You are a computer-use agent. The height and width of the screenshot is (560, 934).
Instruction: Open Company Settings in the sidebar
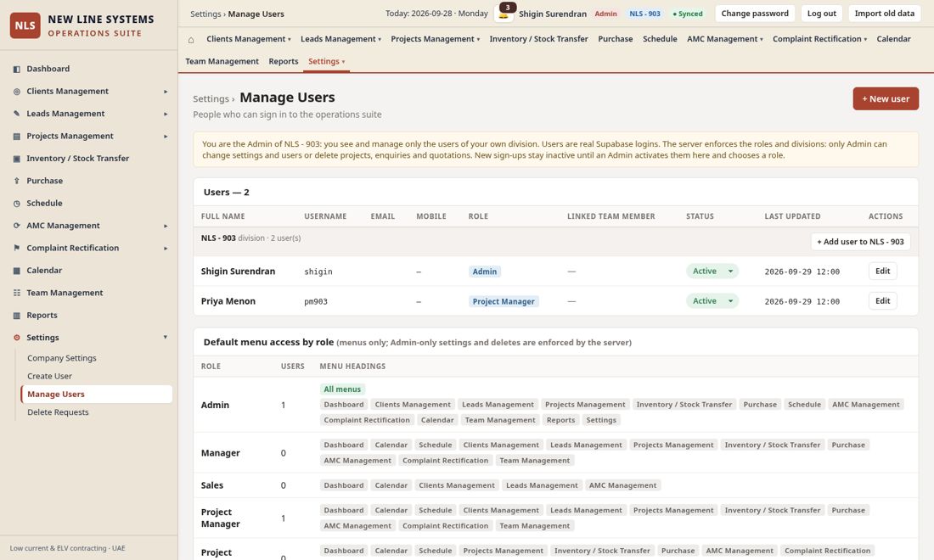point(62,358)
